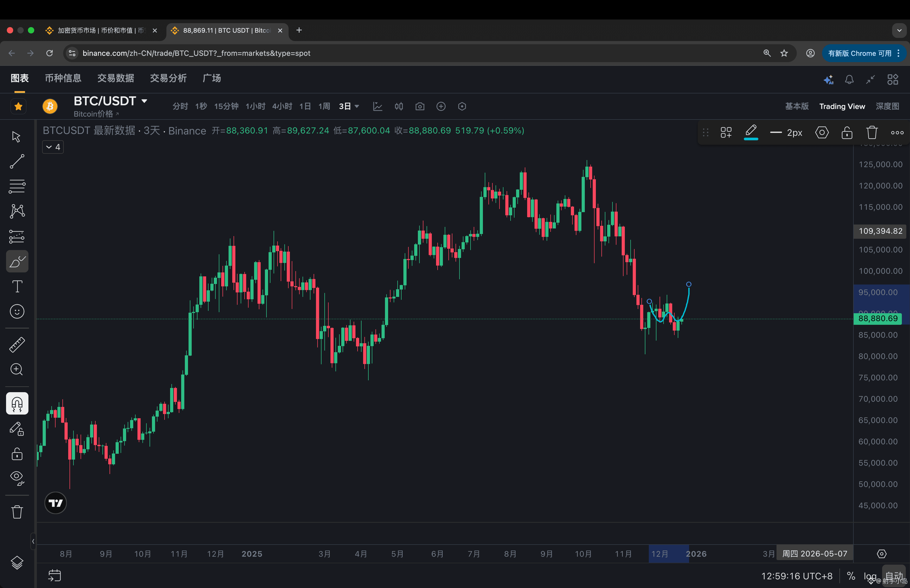Click the browser address bar URL
Screen dimensions: 910x588
pos(196,53)
